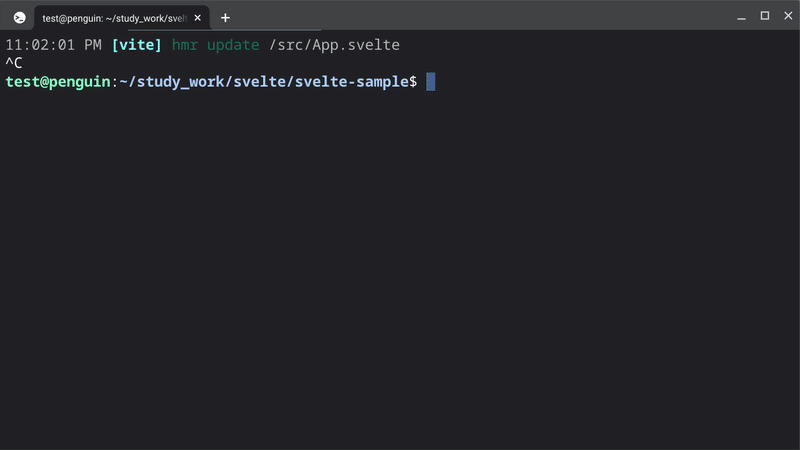Click the $ prompt symbol
Image resolution: width=800 pixels, height=450 pixels.
point(413,82)
